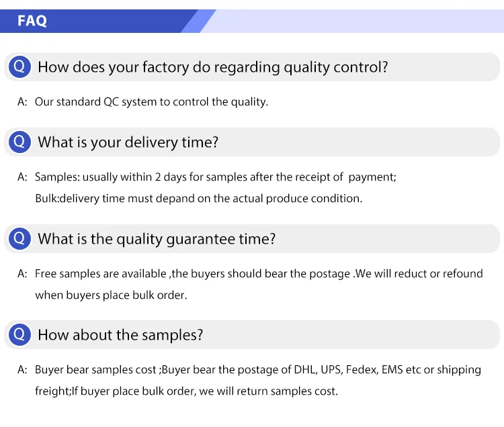Click the 'Our standard QC system' answer text
This screenshot has width=504, height=427.
151,102
